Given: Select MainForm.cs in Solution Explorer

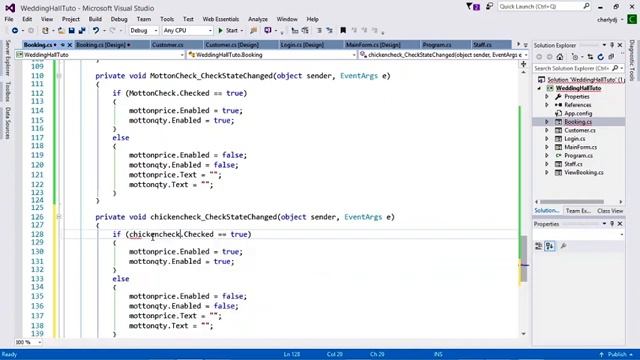Looking at the screenshot, I should [580, 147].
